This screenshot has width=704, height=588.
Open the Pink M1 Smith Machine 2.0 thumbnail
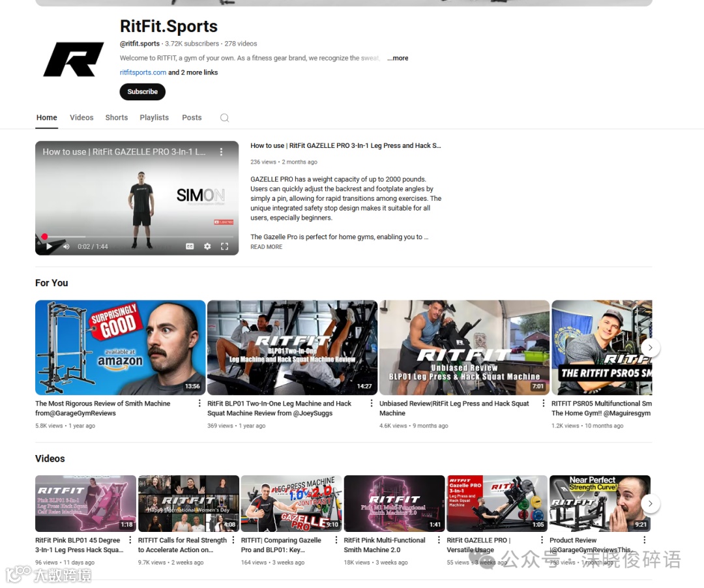click(x=394, y=504)
